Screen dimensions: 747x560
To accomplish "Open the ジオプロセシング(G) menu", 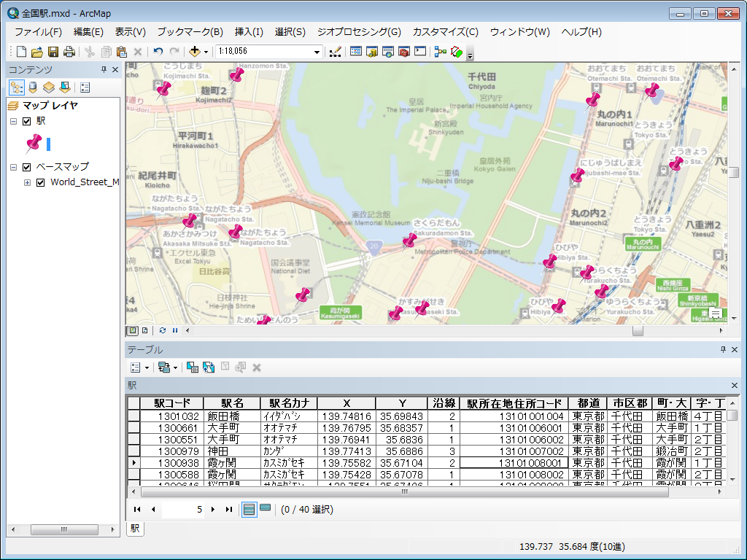I will tap(359, 32).
